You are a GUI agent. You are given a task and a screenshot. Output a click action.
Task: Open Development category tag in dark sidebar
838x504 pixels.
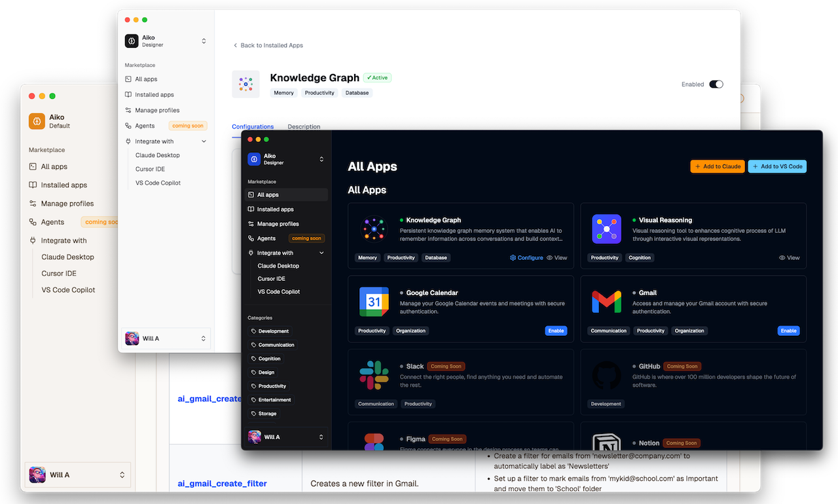pos(270,331)
